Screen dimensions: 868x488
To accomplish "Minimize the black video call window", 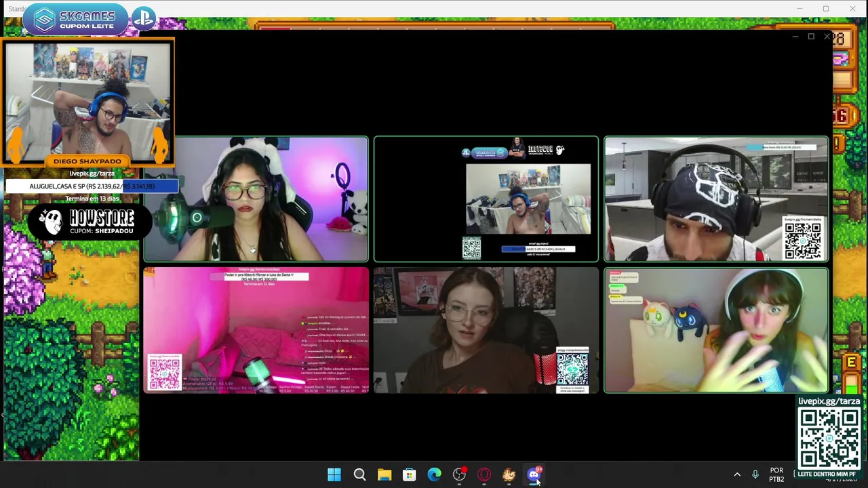I will click(x=795, y=37).
